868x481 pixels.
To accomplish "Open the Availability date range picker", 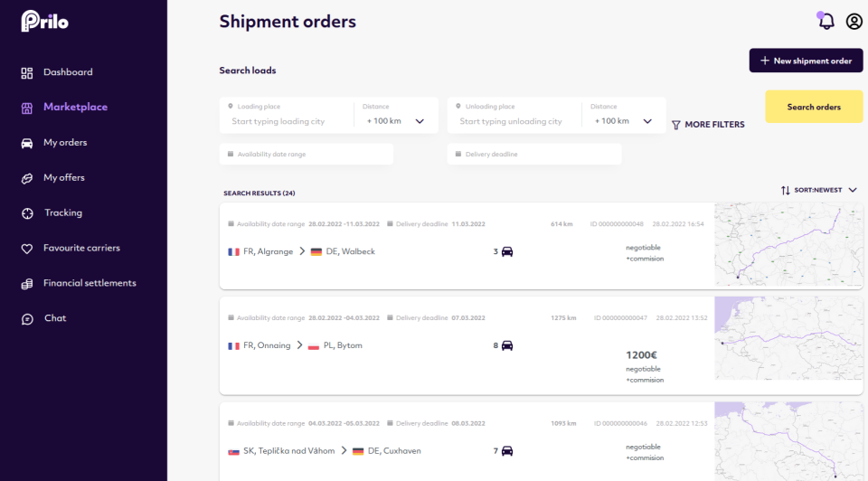I will point(306,155).
